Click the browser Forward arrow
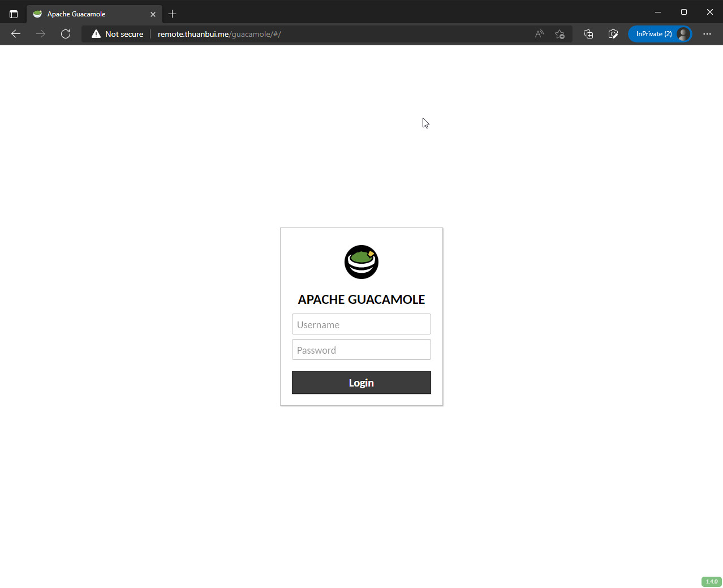The height and width of the screenshot is (588, 723). click(41, 34)
